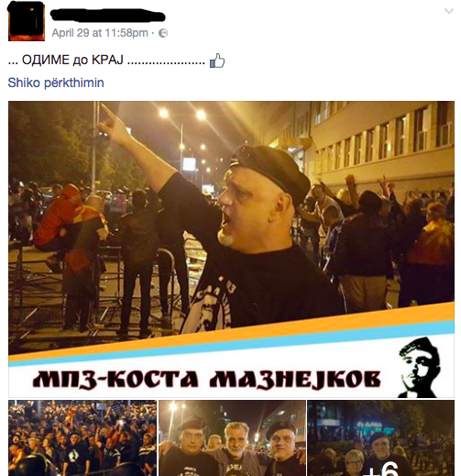Click the stencil face logo in the banner

coord(419,367)
